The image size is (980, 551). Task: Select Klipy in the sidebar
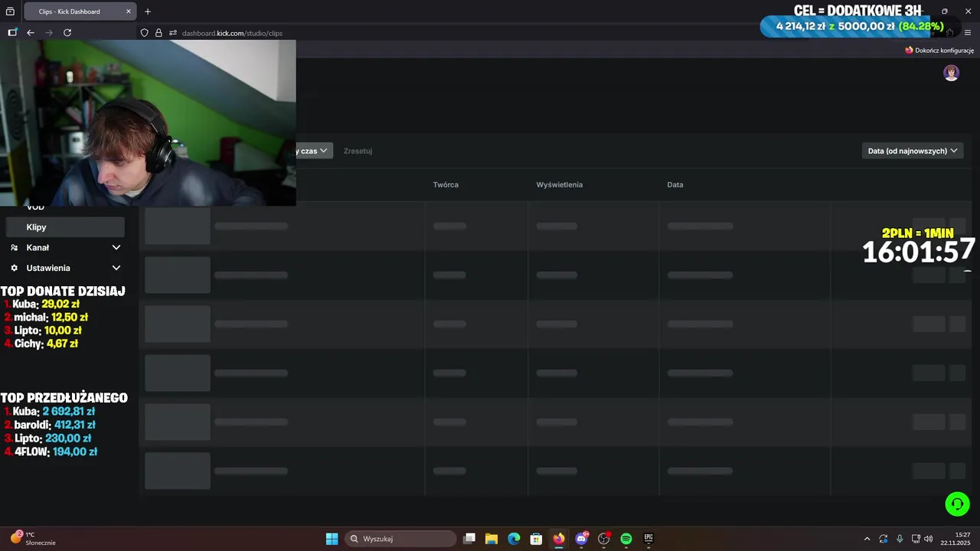pos(65,227)
